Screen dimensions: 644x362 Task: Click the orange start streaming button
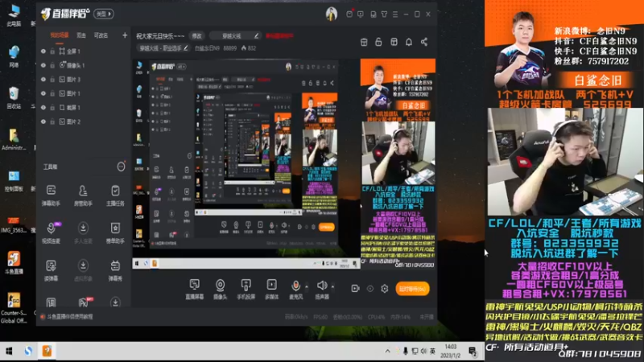(x=412, y=289)
